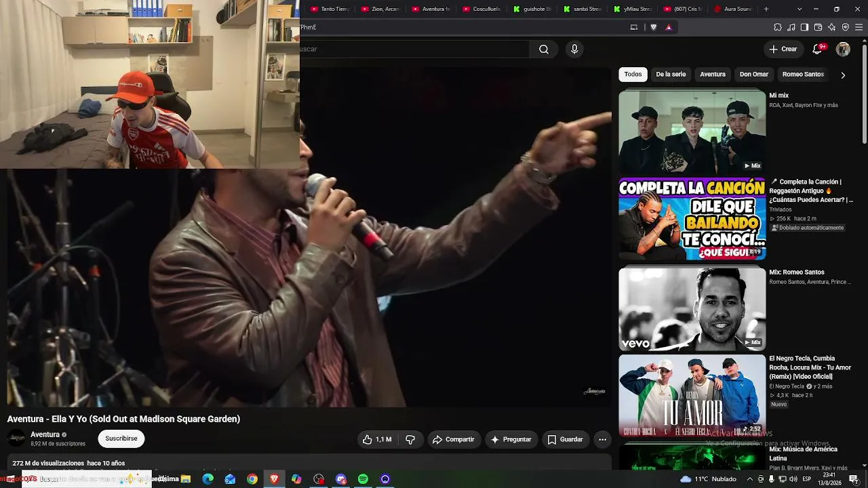This screenshot has height=488, width=868.
Task: Click the 'Mix: Música de América Latina' title
Action: click(x=803, y=453)
